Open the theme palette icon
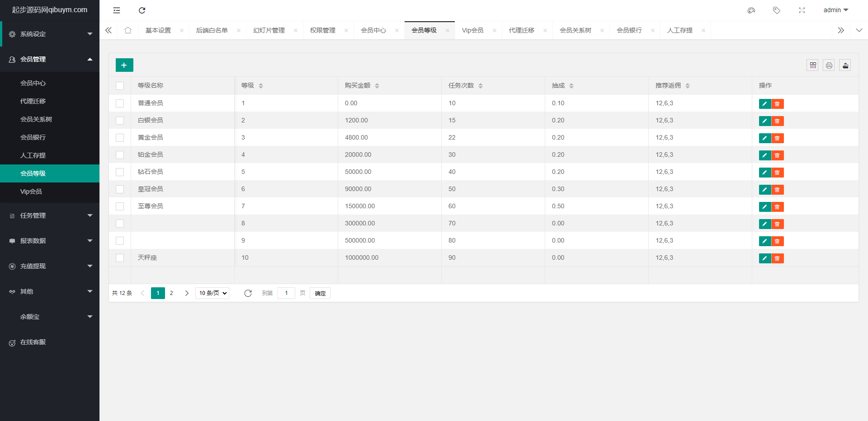 (751, 10)
